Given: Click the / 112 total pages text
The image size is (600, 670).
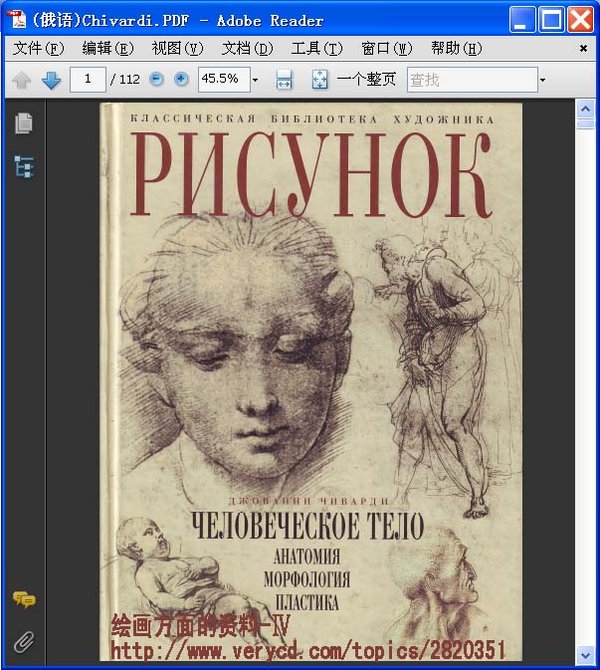Looking at the screenshot, I should point(125,79).
